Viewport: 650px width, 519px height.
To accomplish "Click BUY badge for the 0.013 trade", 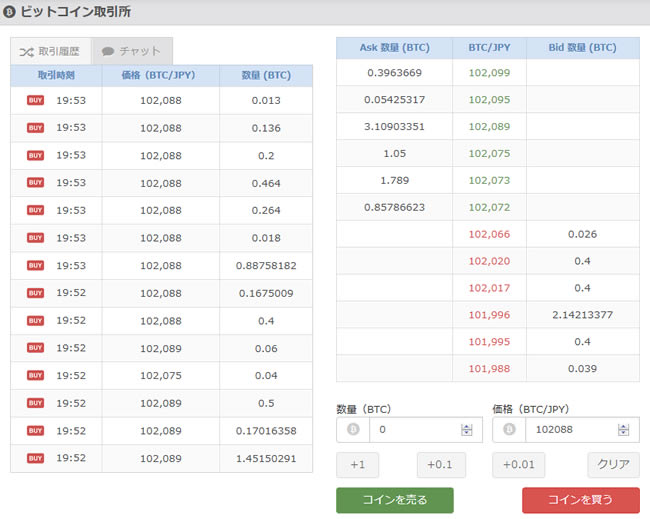I will (35, 100).
